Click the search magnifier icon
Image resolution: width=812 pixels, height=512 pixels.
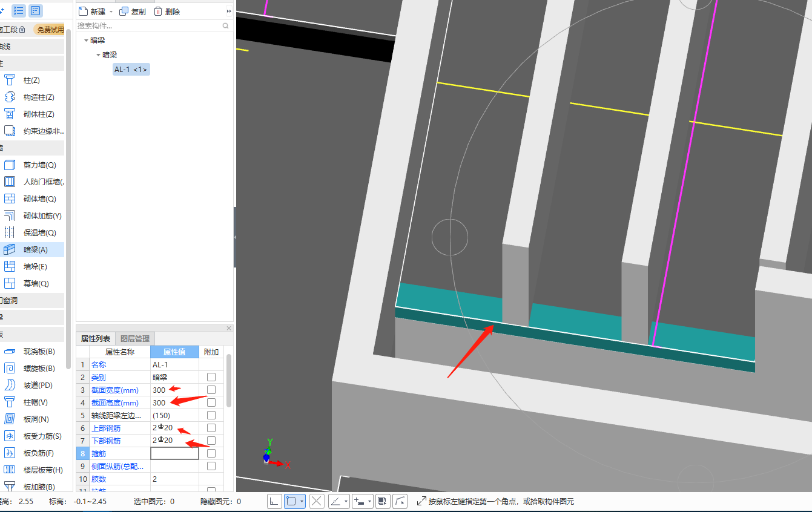tap(226, 26)
